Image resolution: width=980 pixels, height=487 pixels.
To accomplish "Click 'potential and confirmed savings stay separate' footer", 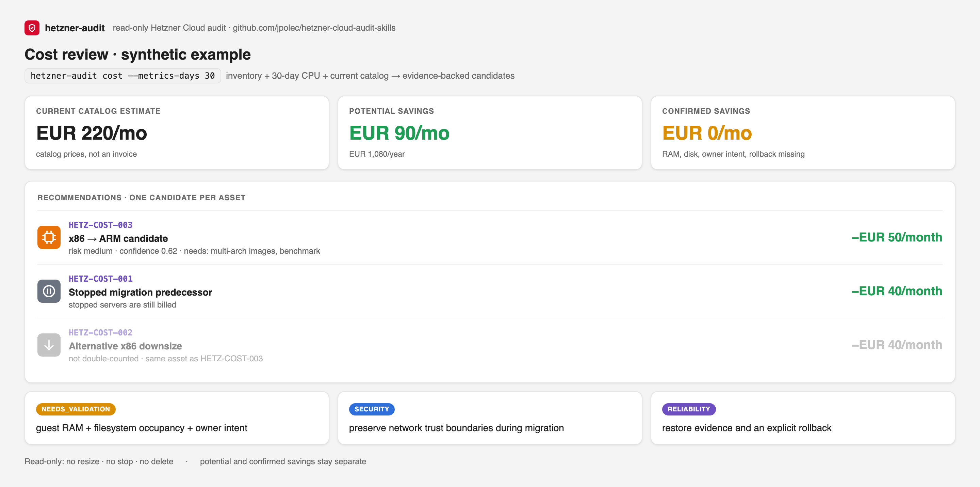I will (283, 461).
